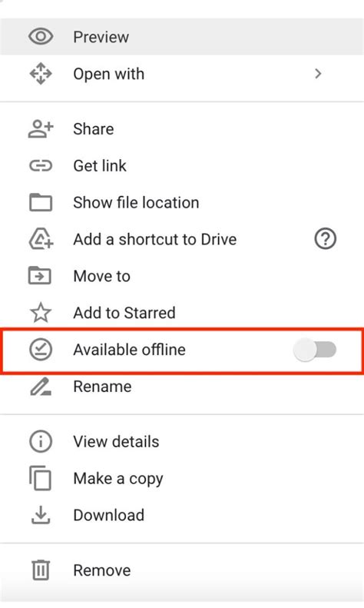364x608 pixels.
Task: Click the "Preview" label text
Action: pyautogui.click(x=101, y=37)
